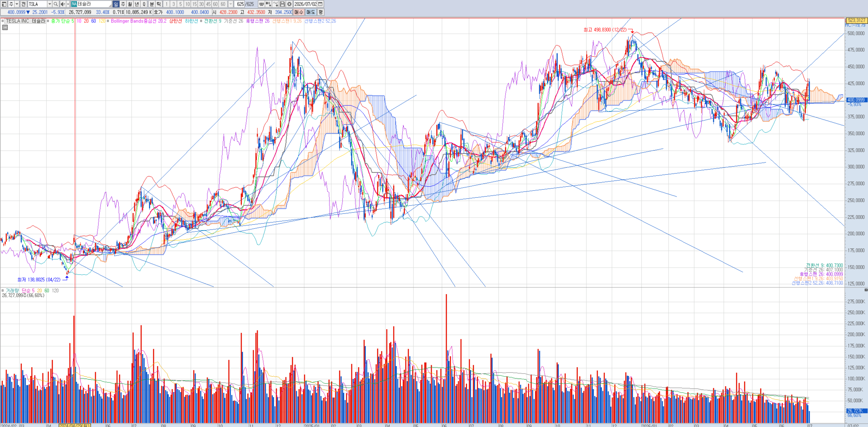This screenshot has width=868, height=427.
Task: Click the add line chart icon
Action: (276, 4)
